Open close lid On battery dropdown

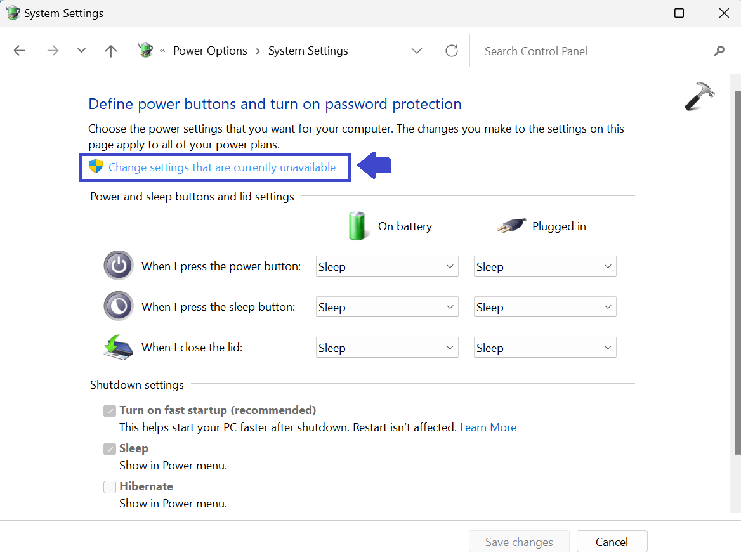pyautogui.click(x=387, y=348)
